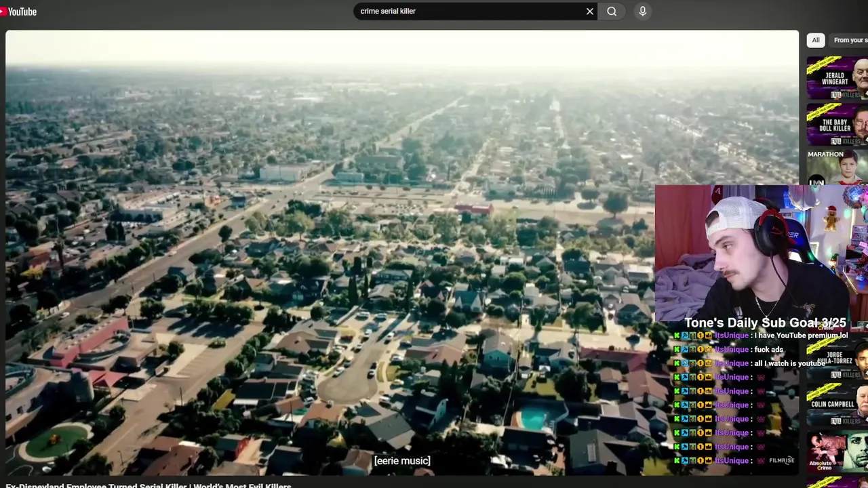The width and height of the screenshot is (868, 488).
Task: Click the main video player area
Action: pyautogui.click(x=402, y=252)
